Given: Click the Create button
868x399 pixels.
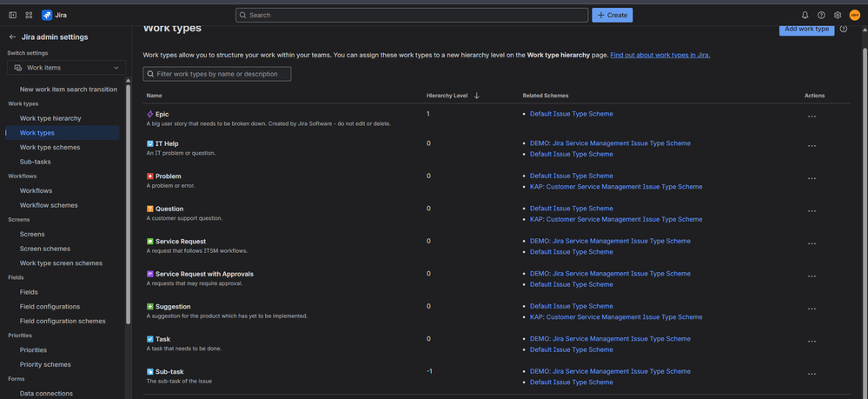Looking at the screenshot, I should pyautogui.click(x=613, y=15).
